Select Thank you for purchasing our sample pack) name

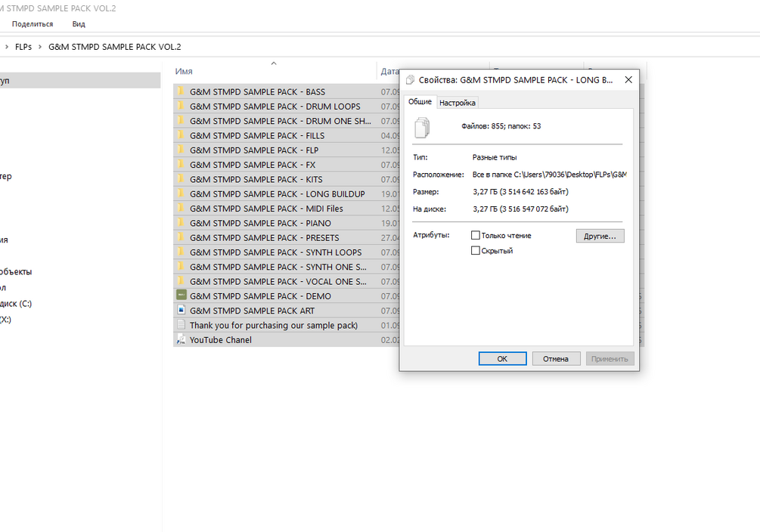(x=273, y=325)
